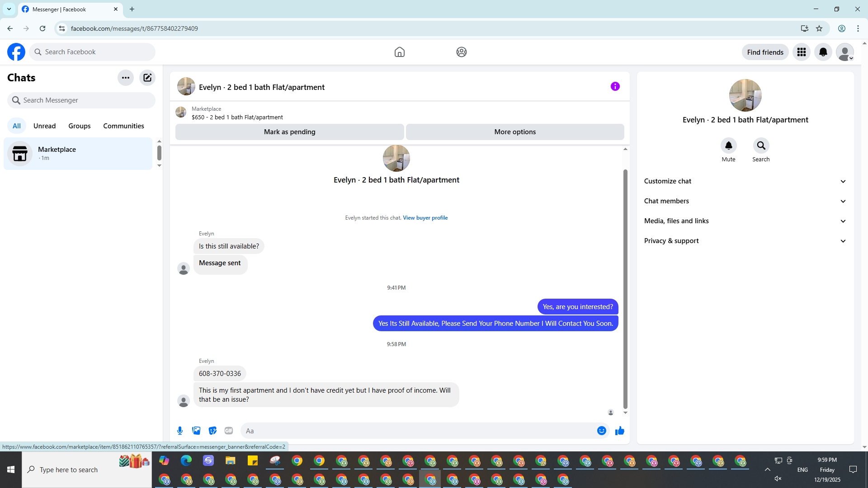
Task: Open the emoji picker in message box
Action: (x=601, y=431)
